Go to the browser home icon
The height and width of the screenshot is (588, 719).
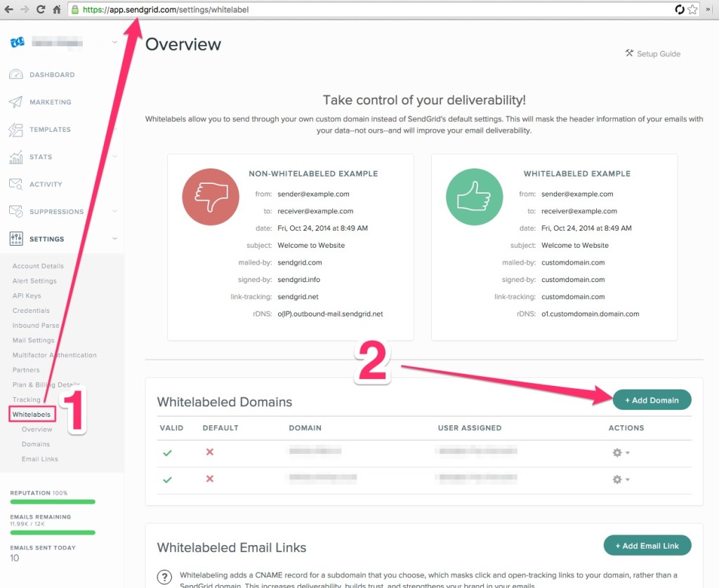tap(56, 9)
